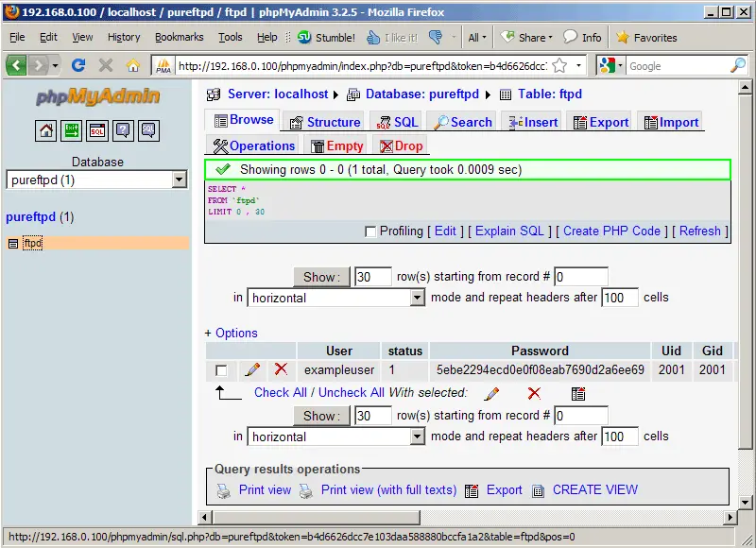Enable the Profiling checkbox

pos(370,231)
